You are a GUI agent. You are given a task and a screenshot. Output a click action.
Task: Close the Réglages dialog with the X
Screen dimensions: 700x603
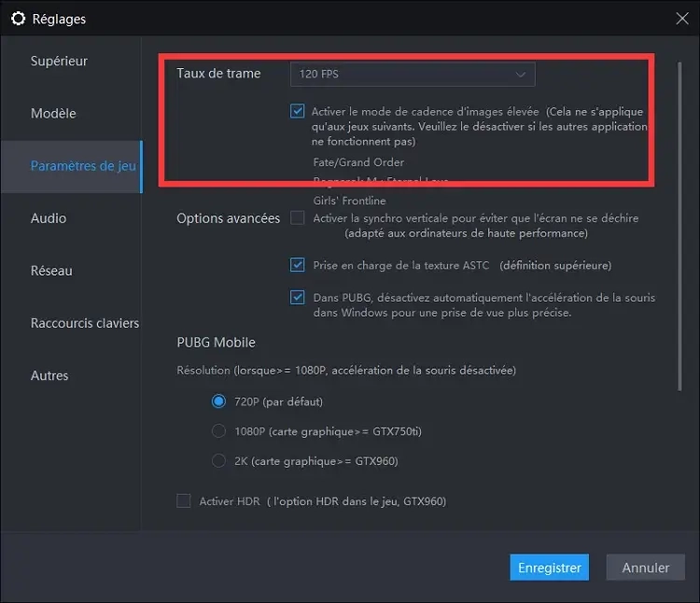[680, 18]
